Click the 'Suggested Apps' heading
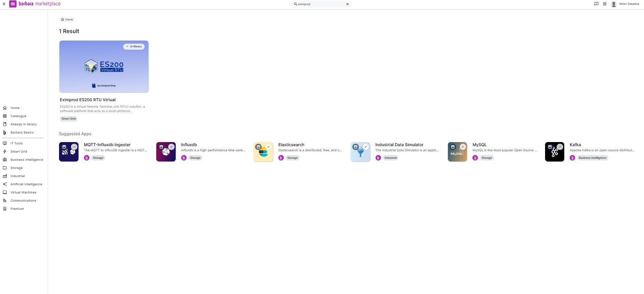 click(x=75, y=134)
